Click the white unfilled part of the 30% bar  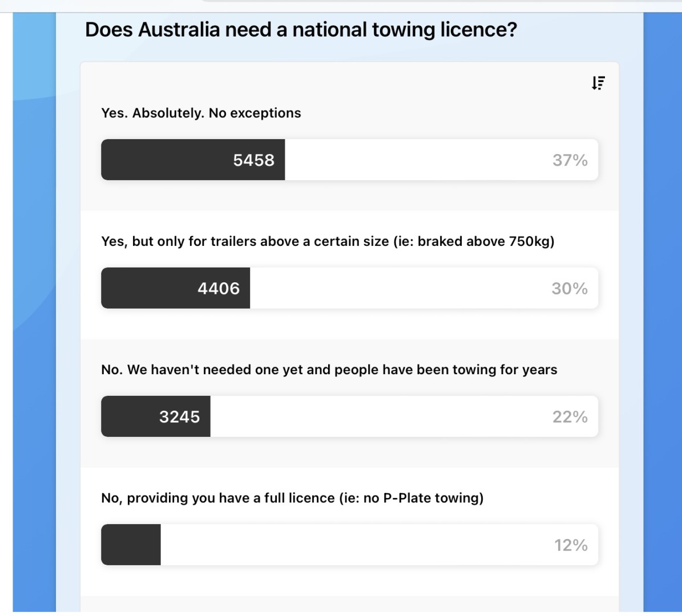click(399, 289)
